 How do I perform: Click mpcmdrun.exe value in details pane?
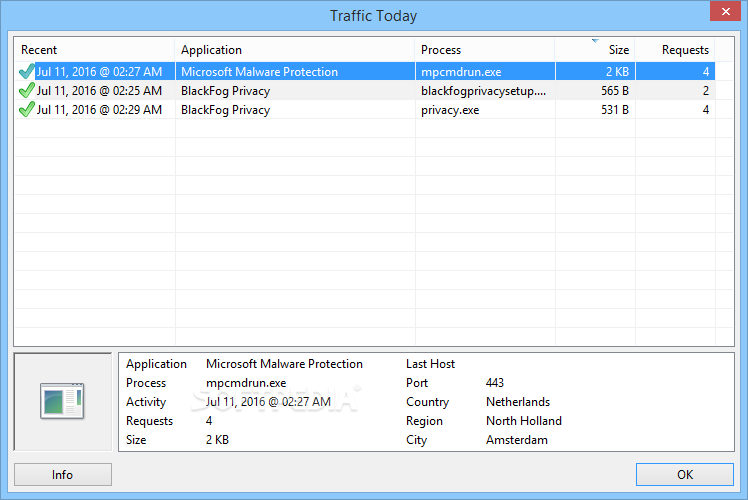[246, 383]
